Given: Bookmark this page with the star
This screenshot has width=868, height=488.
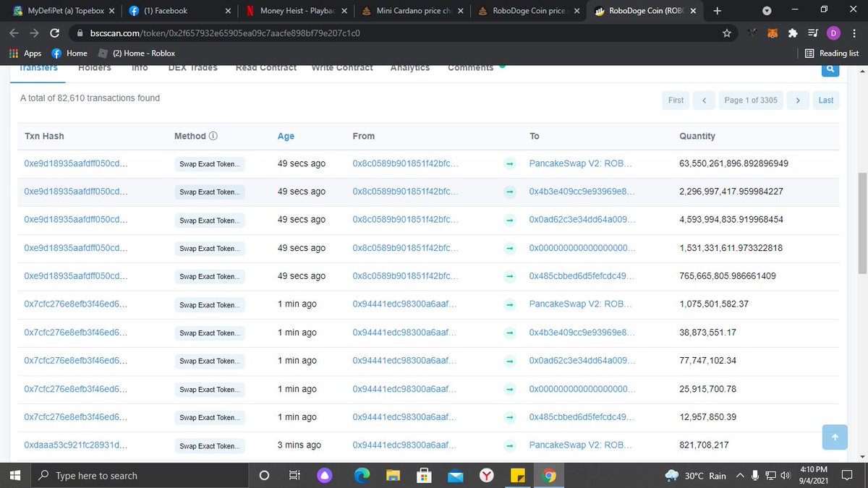Looking at the screenshot, I should click(726, 33).
